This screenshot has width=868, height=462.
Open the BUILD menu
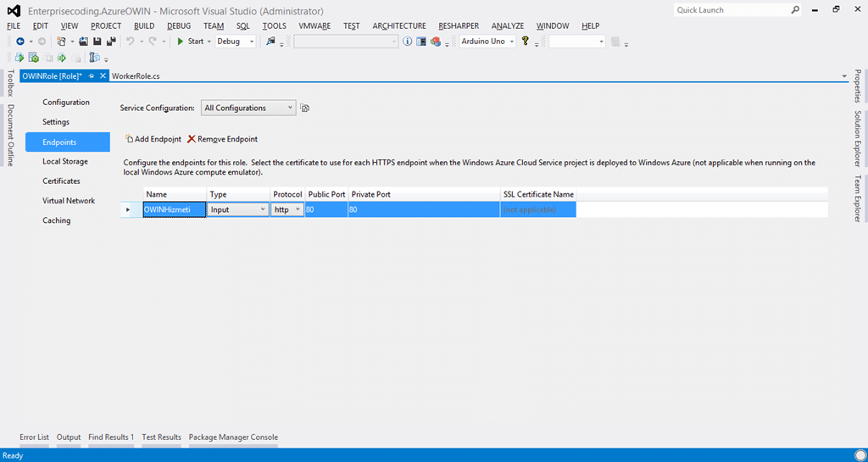(x=144, y=26)
